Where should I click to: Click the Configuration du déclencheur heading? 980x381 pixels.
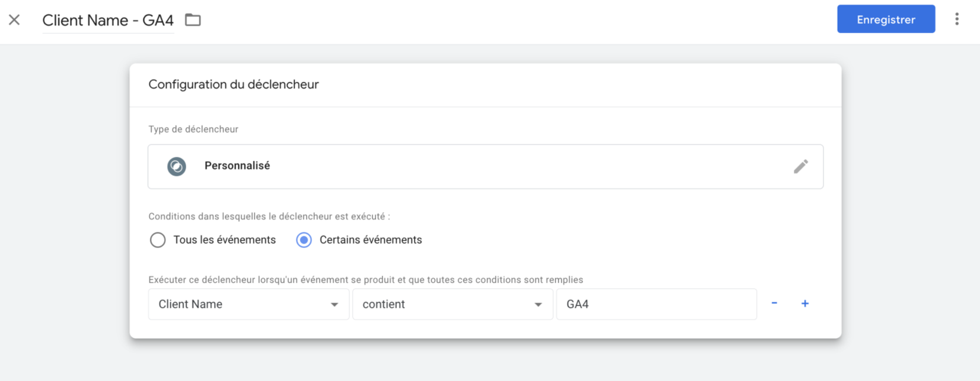(234, 84)
